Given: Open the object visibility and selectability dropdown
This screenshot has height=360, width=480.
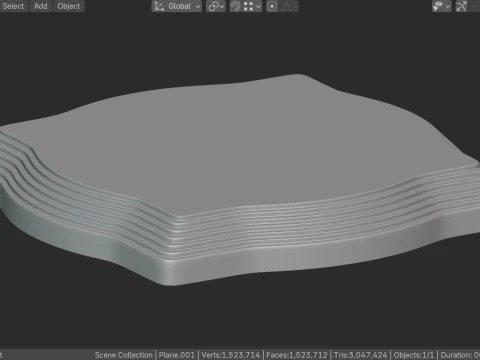Looking at the screenshot, I should pyautogui.click(x=441, y=6).
